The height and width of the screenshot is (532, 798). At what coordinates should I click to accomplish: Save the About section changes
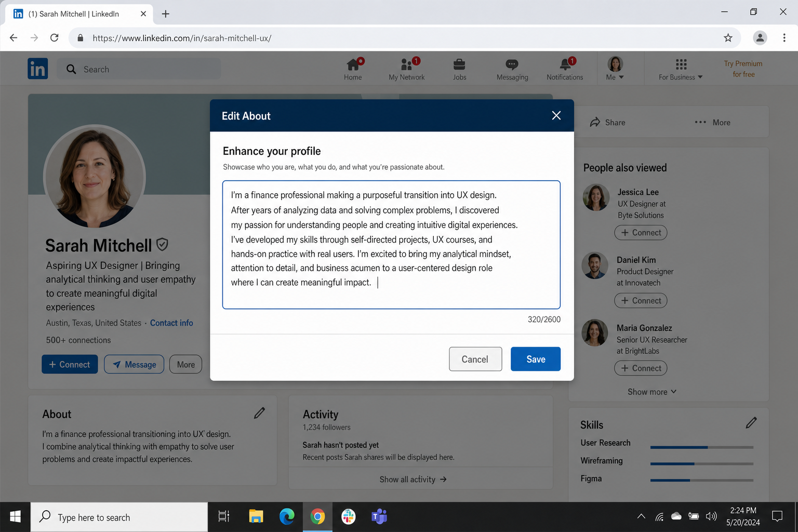pyautogui.click(x=536, y=359)
